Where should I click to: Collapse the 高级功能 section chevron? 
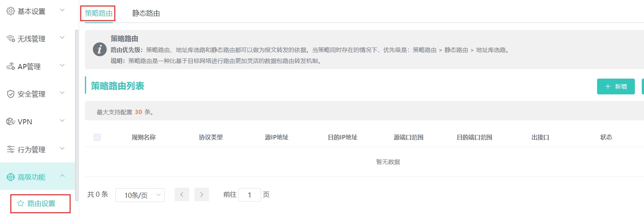pyautogui.click(x=62, y=176)
